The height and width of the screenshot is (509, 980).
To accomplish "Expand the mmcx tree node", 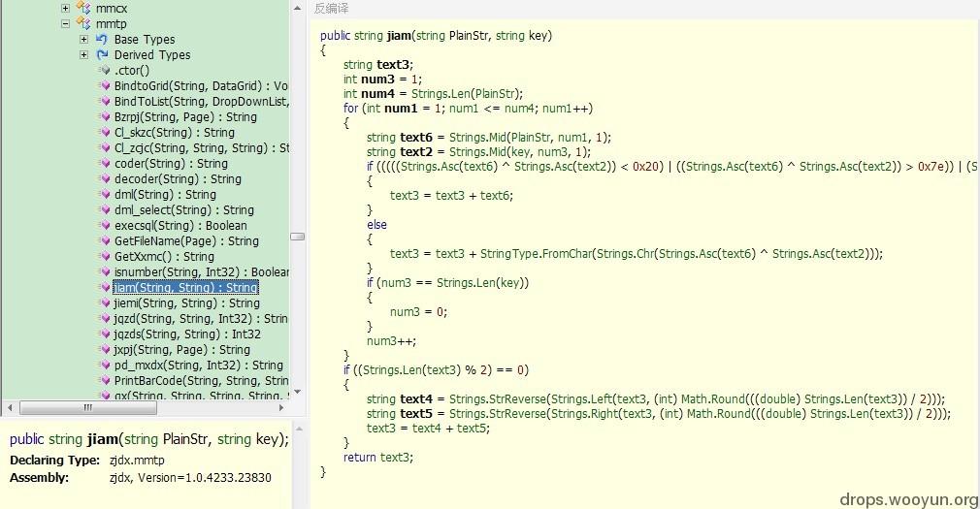I will click(x=65, y=9).
